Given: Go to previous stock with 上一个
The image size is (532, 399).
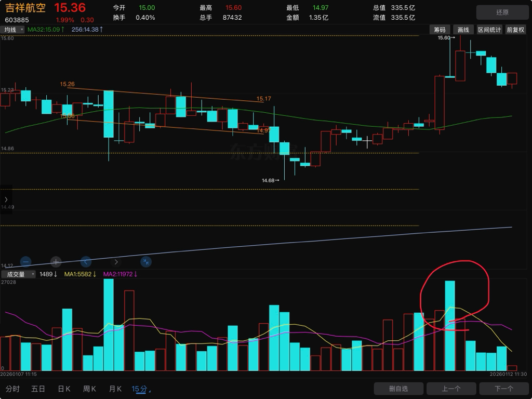Looking at the screenshot, I should (451, 389).
